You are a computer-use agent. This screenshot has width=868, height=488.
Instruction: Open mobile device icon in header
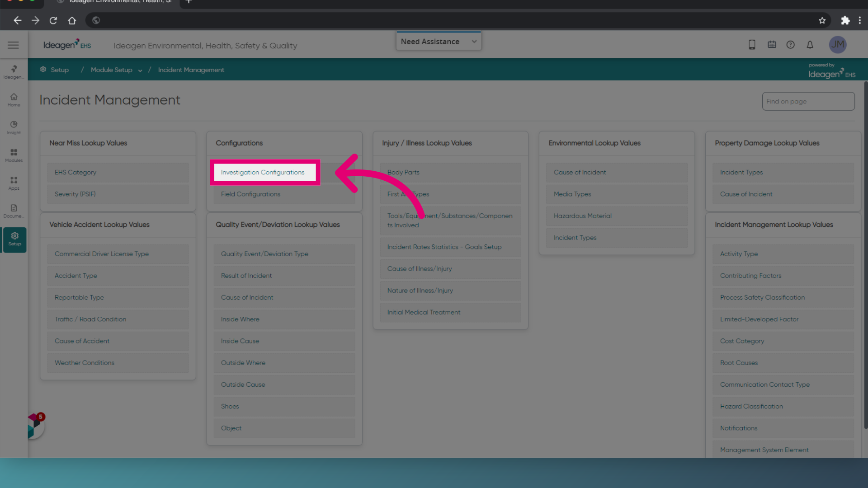pos(752,45)
